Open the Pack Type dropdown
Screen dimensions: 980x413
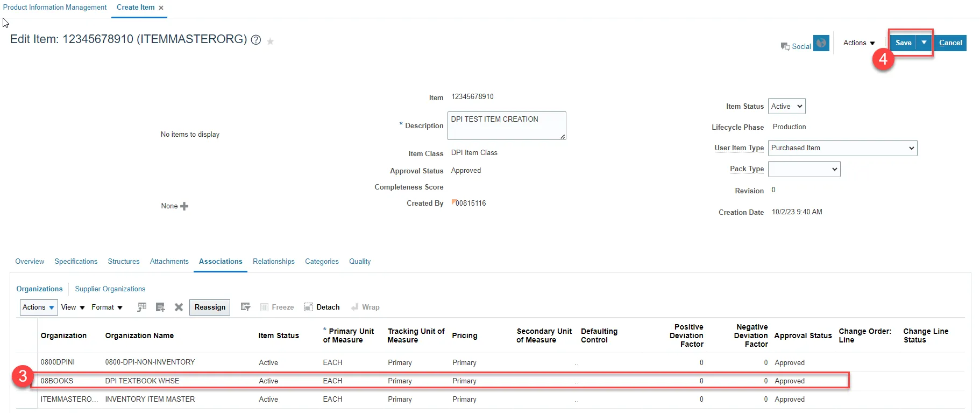pos(804,169)
